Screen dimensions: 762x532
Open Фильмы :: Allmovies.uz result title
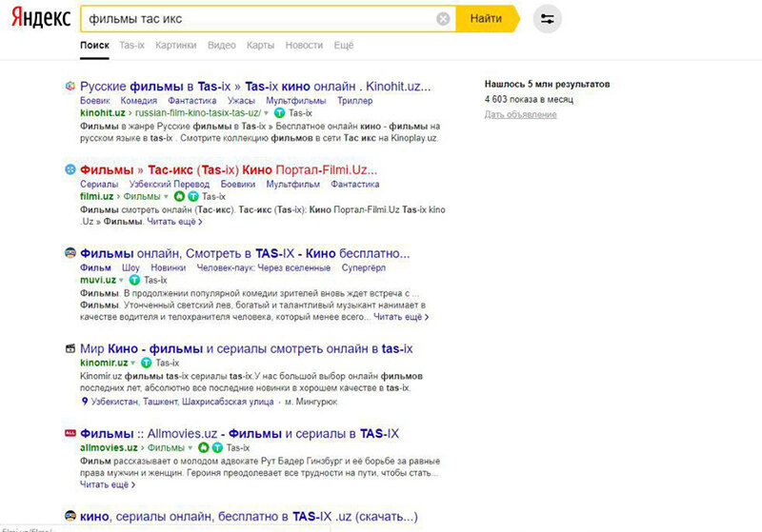click(x=239, y=433)
